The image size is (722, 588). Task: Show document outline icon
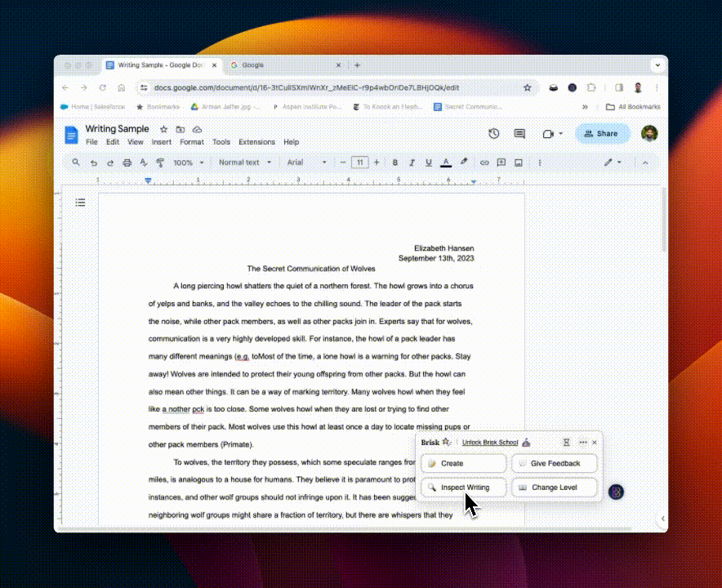click(x=80, y=203)
